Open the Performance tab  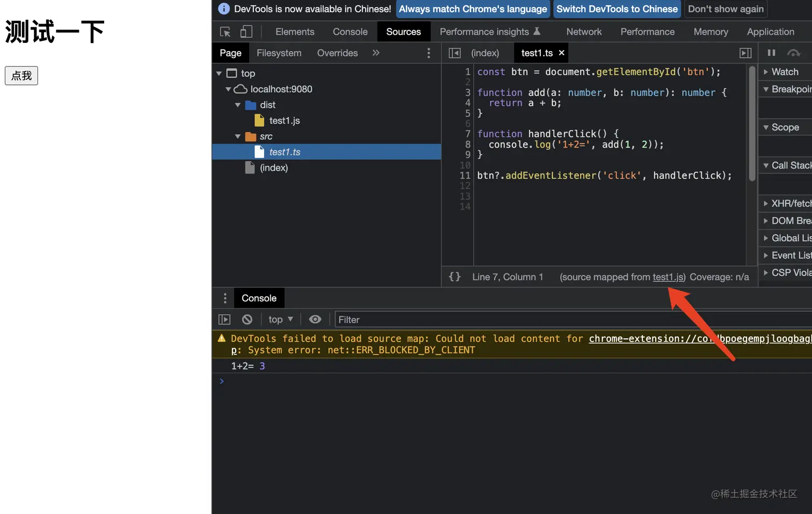pyautogui.click(x=647, y=32)
